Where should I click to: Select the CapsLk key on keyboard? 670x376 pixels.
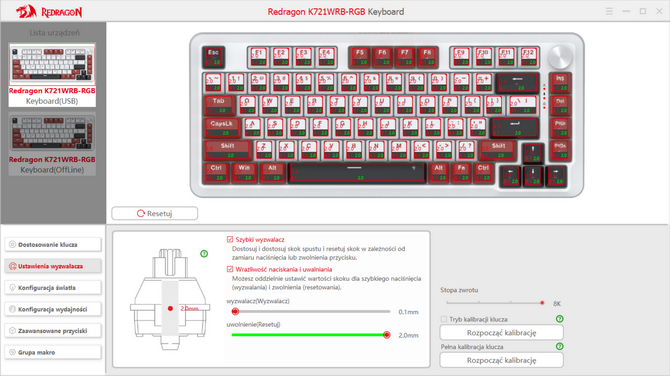[222, 127]
